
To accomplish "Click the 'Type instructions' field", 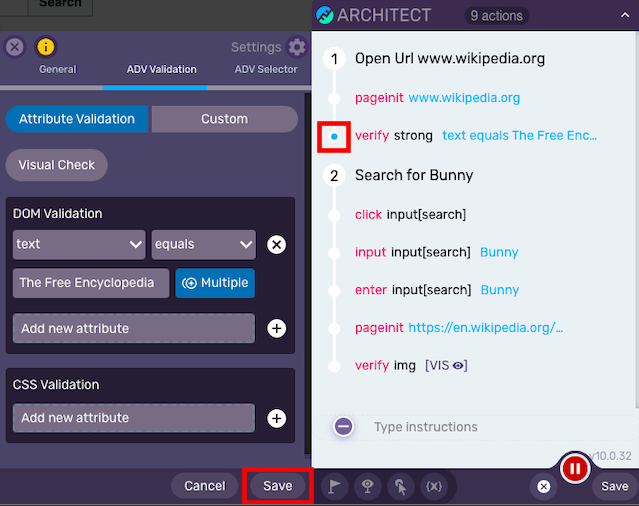I will [426, 427].
